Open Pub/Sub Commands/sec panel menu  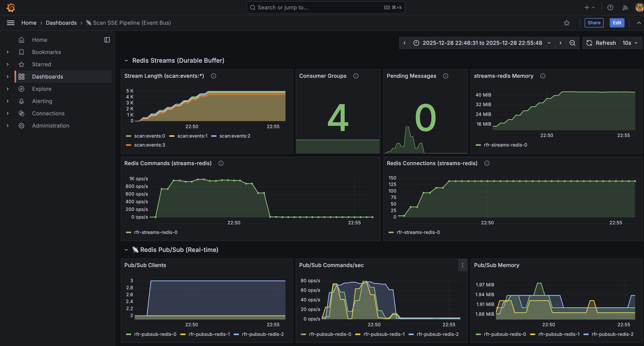tap(462, 265)
